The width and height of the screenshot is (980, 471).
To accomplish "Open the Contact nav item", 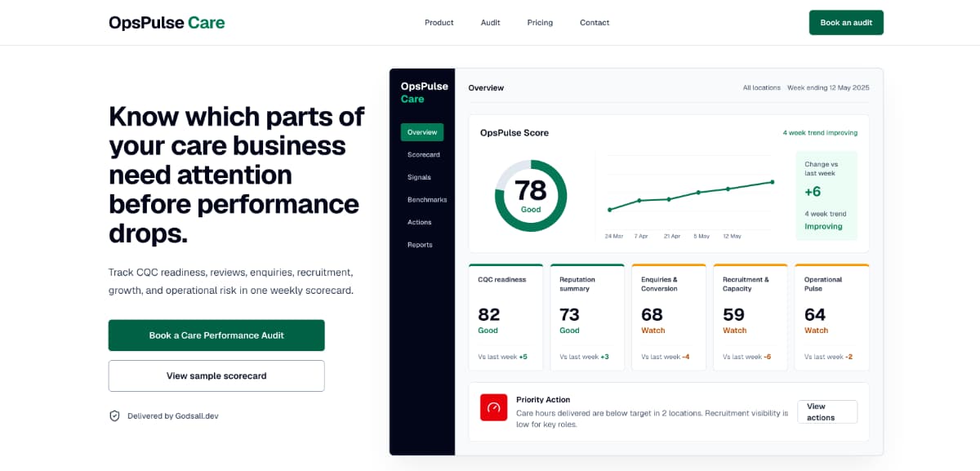I will tap(595, 23).
